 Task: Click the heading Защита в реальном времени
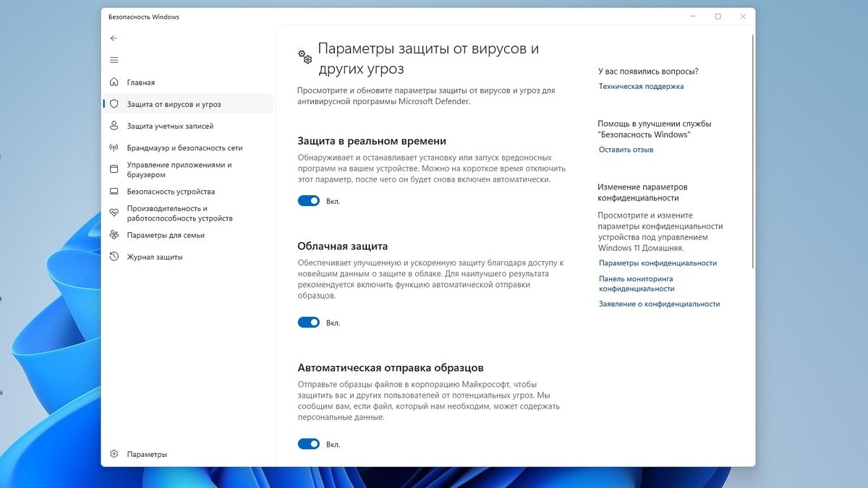coord(372,141)
